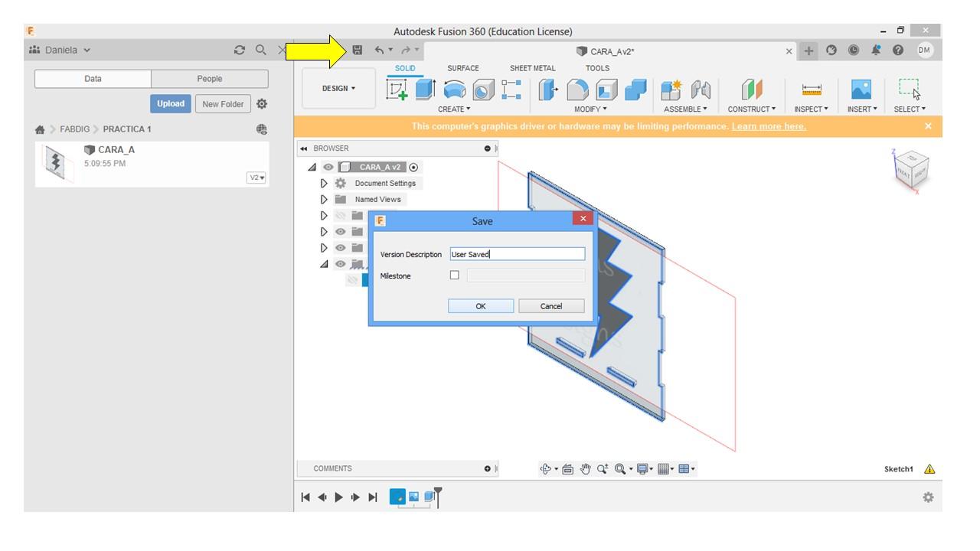Click the Look At navigation icon
Screen dimensions: 980x551
click(x=568, y=469)
